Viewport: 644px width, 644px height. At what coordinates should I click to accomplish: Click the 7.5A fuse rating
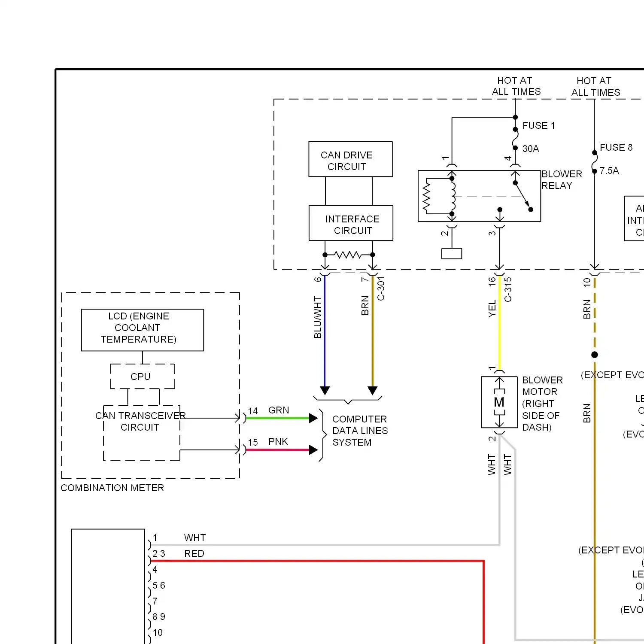pos(609,171)
